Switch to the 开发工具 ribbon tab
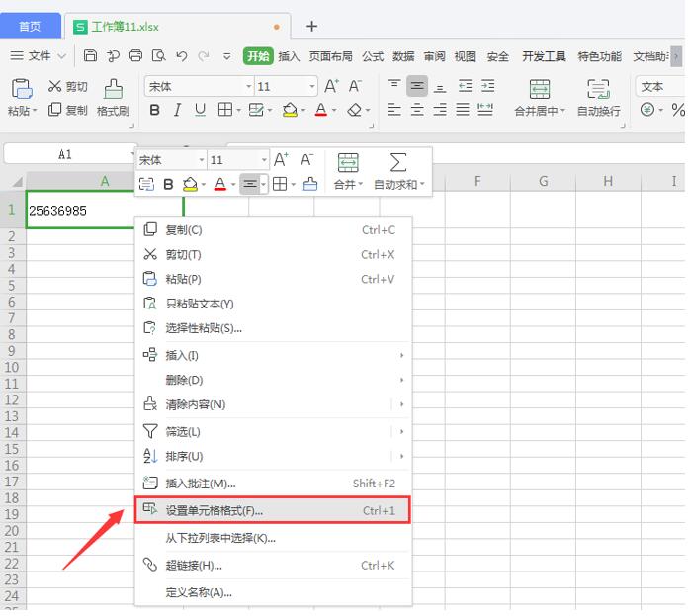 pyautogui.click(x=544, y=56)
